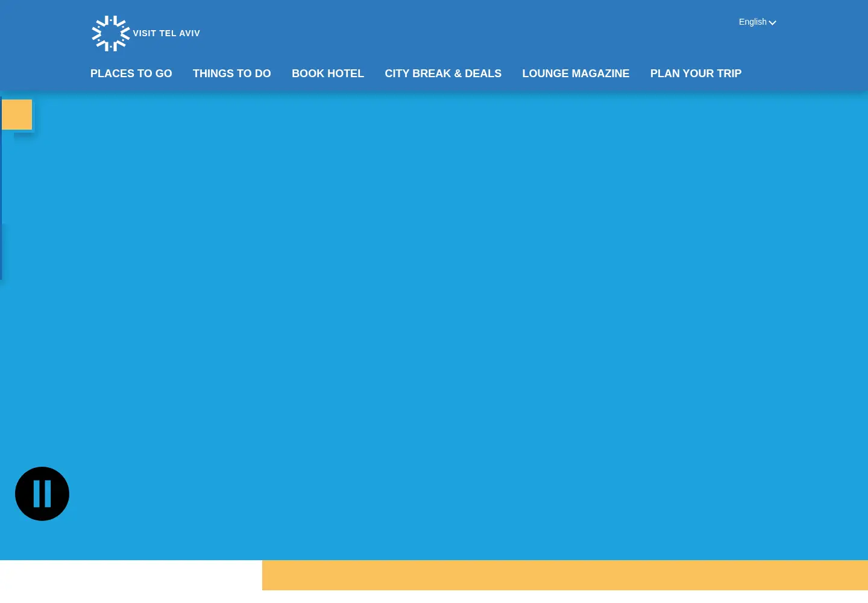Viewport: 868px width, 603px height.
Task: Click the large light-blue hero banner area
Action: [434, 326]
